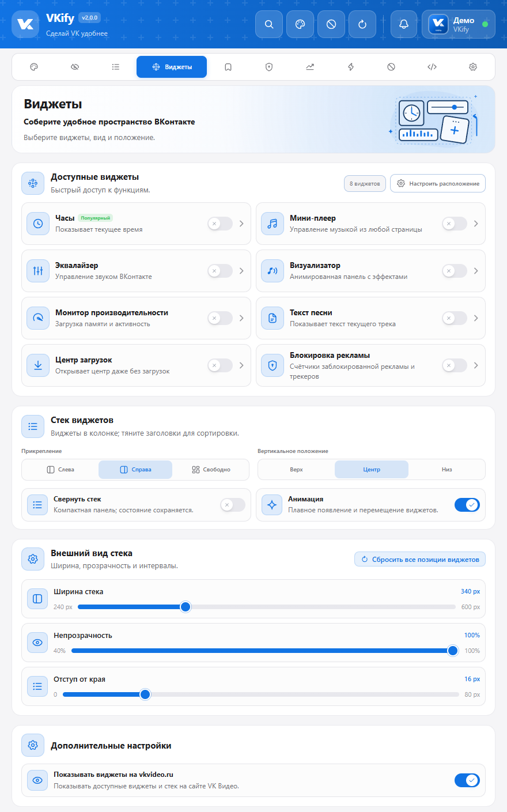Set vertical position to Верх
The width and height of the screenshot is (507, 812).
[x=297, y=470]
